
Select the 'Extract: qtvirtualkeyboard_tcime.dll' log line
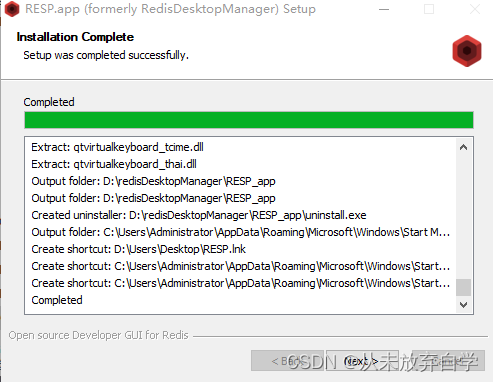tap(117, 147)
